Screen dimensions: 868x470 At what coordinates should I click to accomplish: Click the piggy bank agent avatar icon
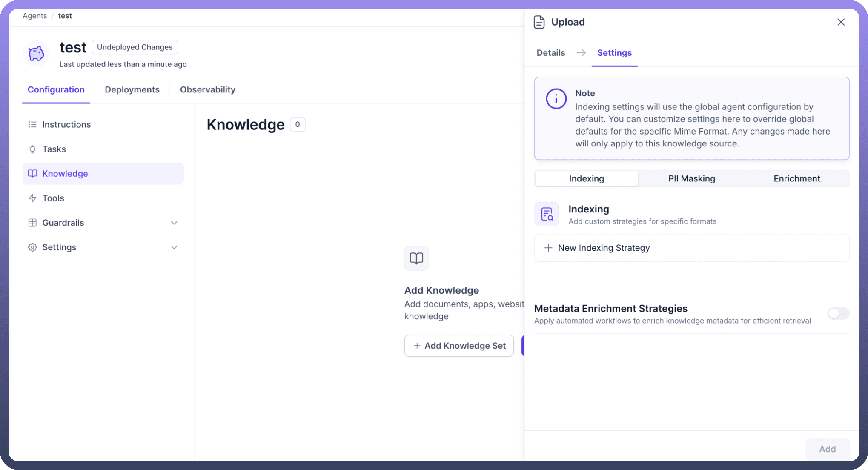(x=36, y=53)
